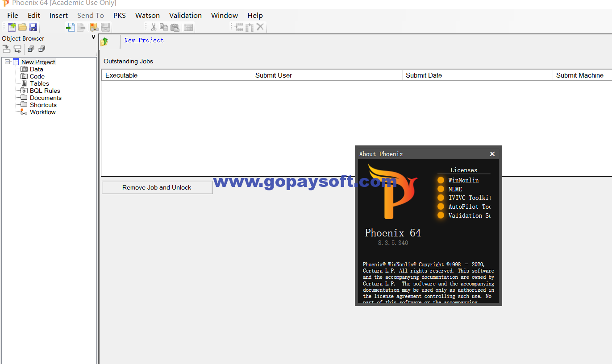Click the Phoenix 64 title in About dialog
The height and width of the screenshot is (364, 612).
(x=393, y=233)
